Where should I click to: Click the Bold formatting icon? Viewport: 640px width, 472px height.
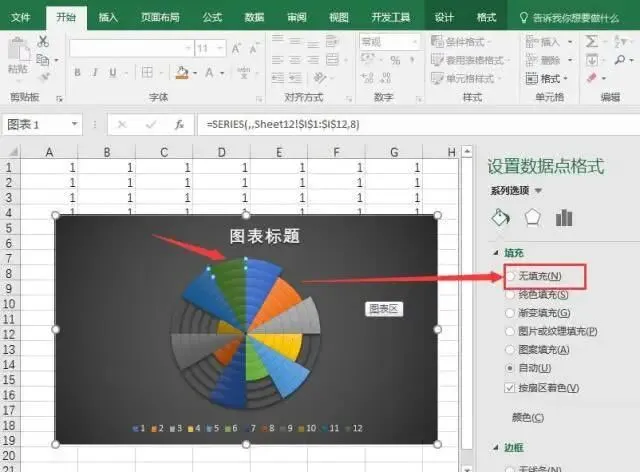click(x=77, y=73)
